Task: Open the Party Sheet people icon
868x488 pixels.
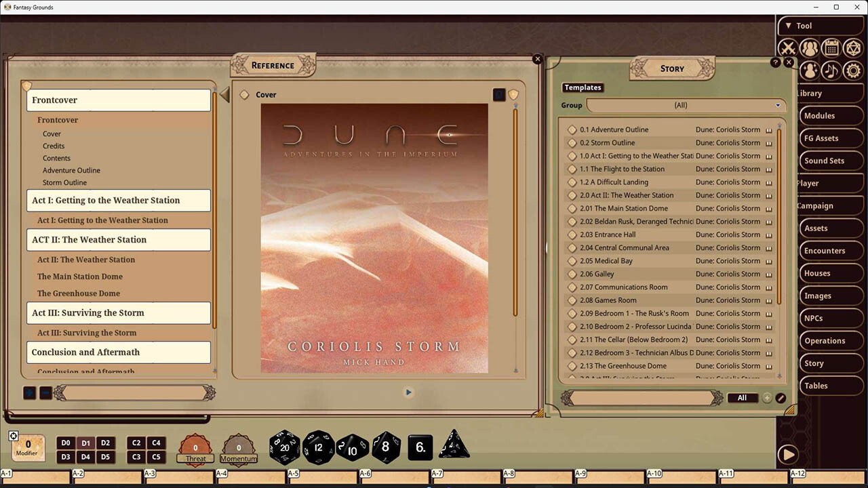Action: (x=809, y=47)
